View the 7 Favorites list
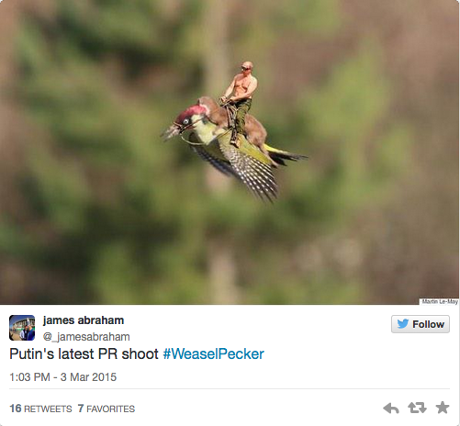The height and width of the screenshot is (426, 460). [x=106, y=408]
